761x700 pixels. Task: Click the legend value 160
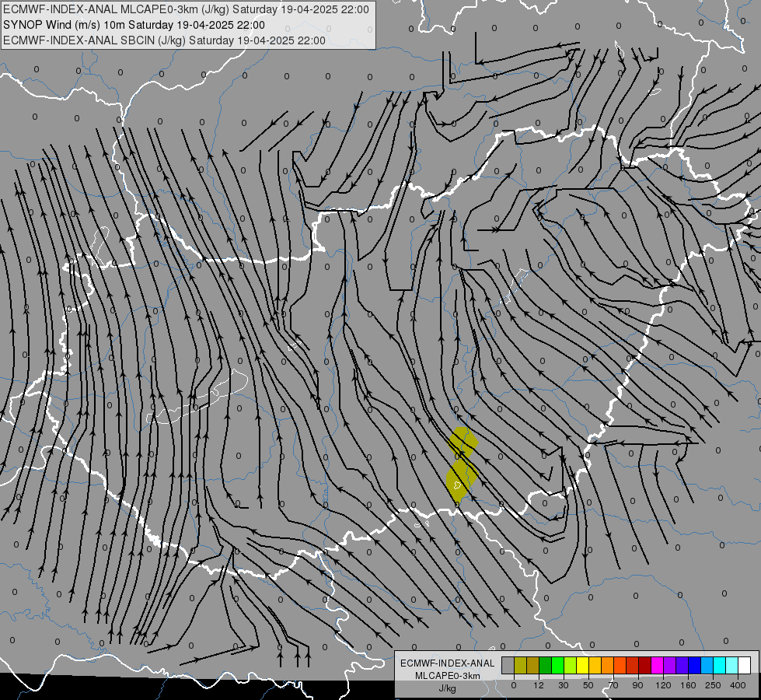[688, 685]
